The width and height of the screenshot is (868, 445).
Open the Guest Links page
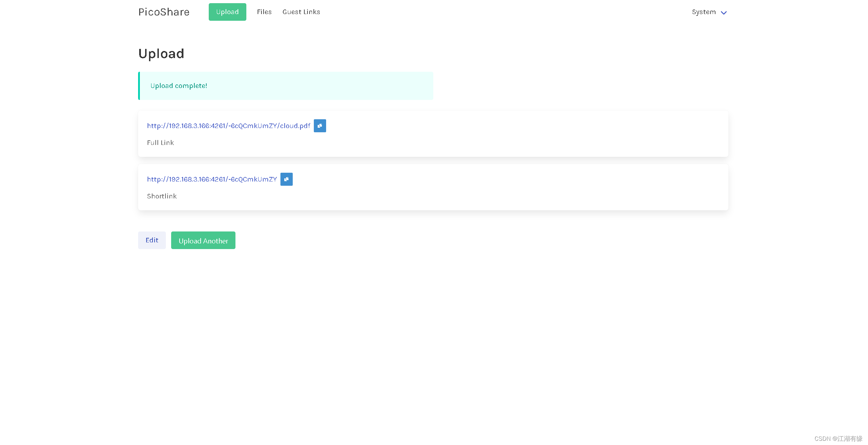click(301, 12)
